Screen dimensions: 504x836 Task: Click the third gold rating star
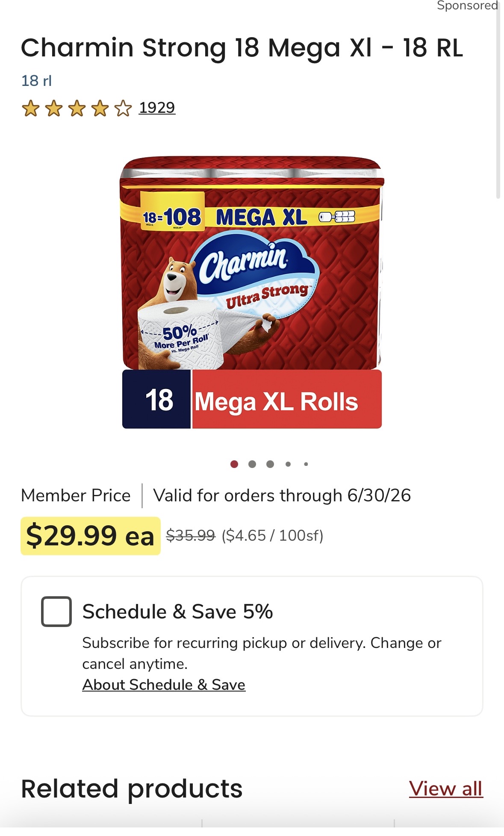coord(77,108)
